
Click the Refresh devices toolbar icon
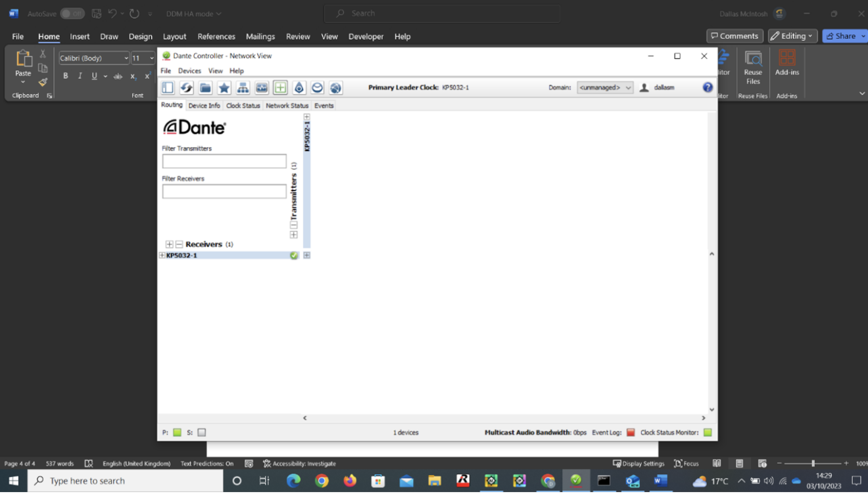tap(186, 87)
